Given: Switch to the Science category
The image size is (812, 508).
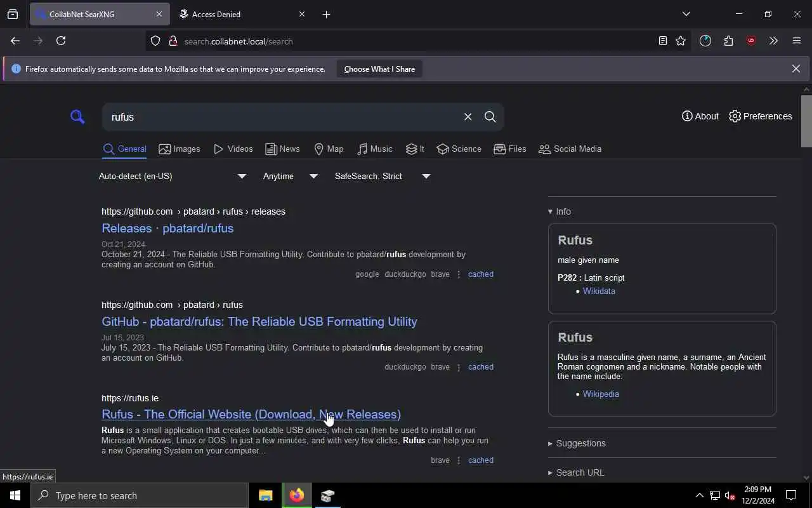Looking at the screenshot, I should click(459, 149).
